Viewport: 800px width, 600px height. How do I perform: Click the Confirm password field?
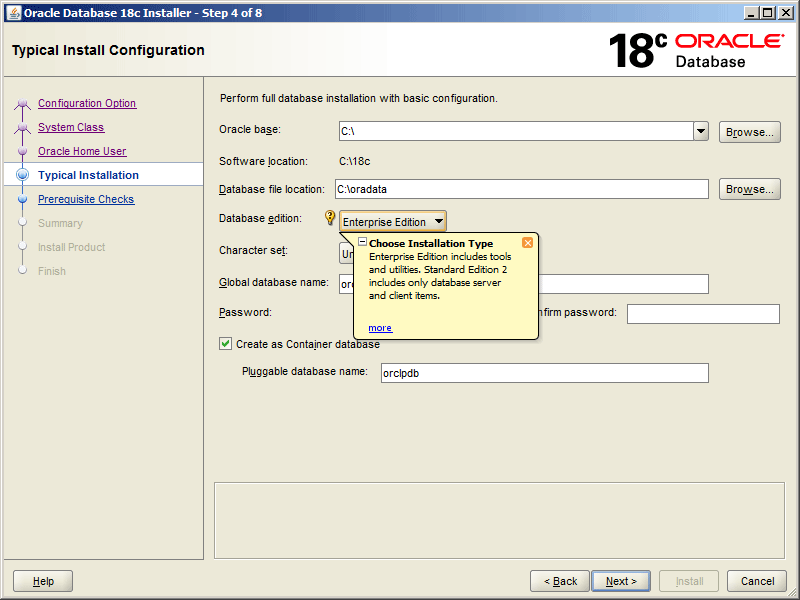(703, 314)
